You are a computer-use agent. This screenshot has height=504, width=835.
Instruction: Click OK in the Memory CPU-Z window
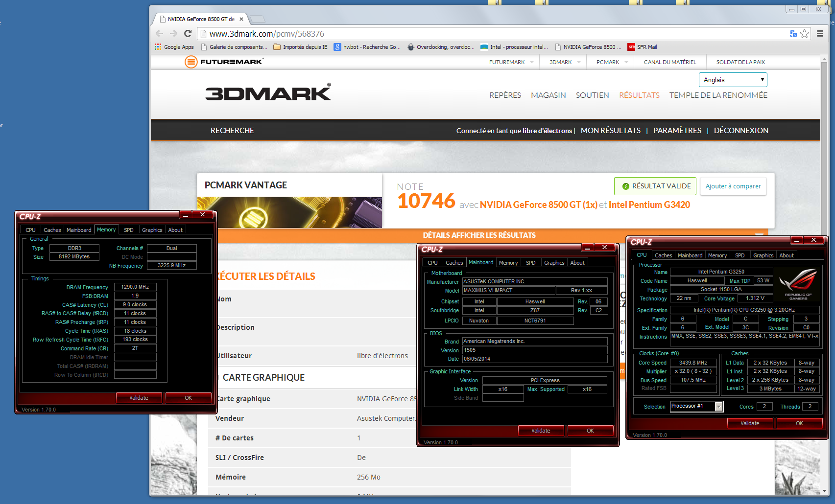coord(188,398)
